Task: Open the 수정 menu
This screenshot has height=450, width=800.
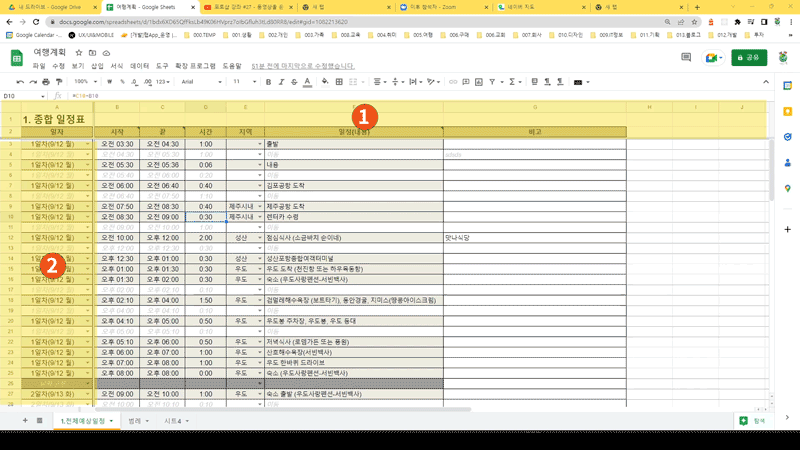Action: [x=59, y=66]
